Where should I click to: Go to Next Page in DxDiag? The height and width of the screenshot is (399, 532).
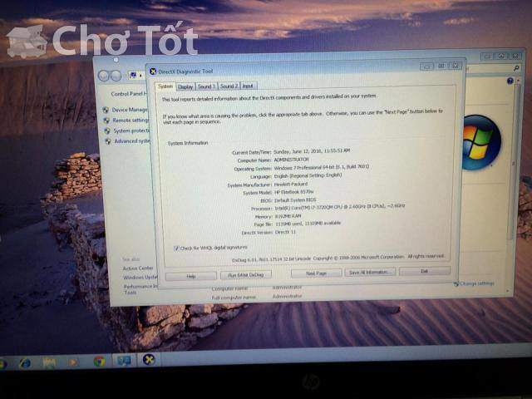coord(316,273)
